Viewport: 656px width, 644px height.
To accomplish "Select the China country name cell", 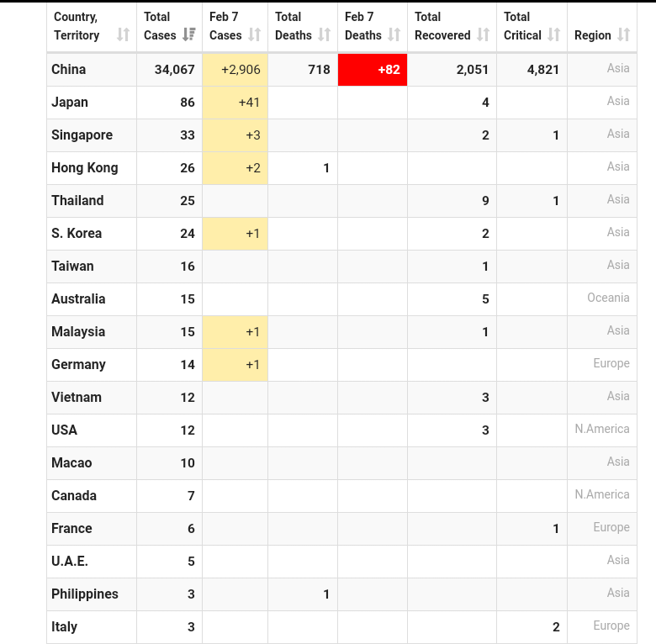I will point(92,70).
